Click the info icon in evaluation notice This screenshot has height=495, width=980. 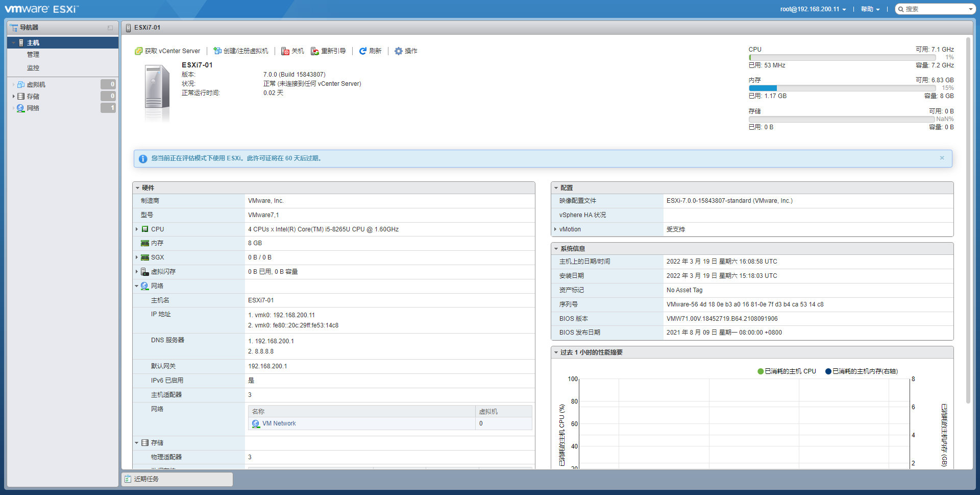(x=143, y=159)
